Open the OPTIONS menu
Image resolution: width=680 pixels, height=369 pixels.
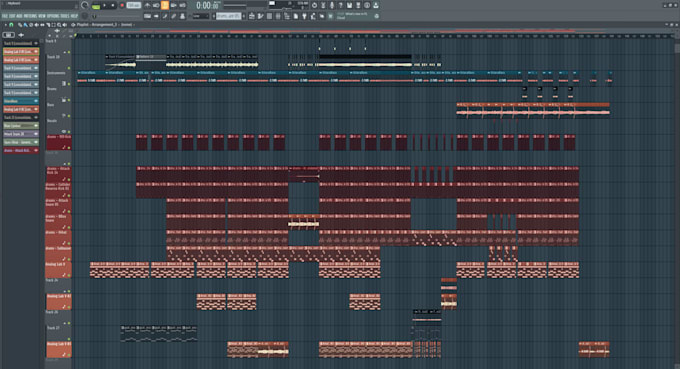(53, 16)
